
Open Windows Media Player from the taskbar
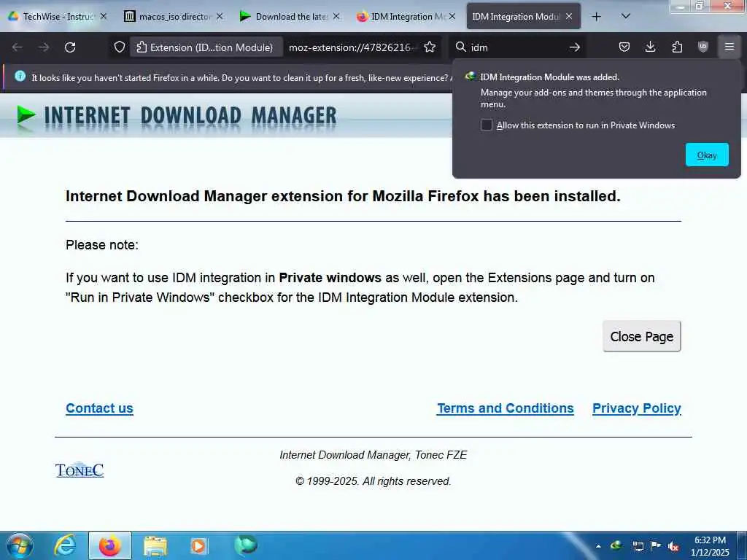198,545
